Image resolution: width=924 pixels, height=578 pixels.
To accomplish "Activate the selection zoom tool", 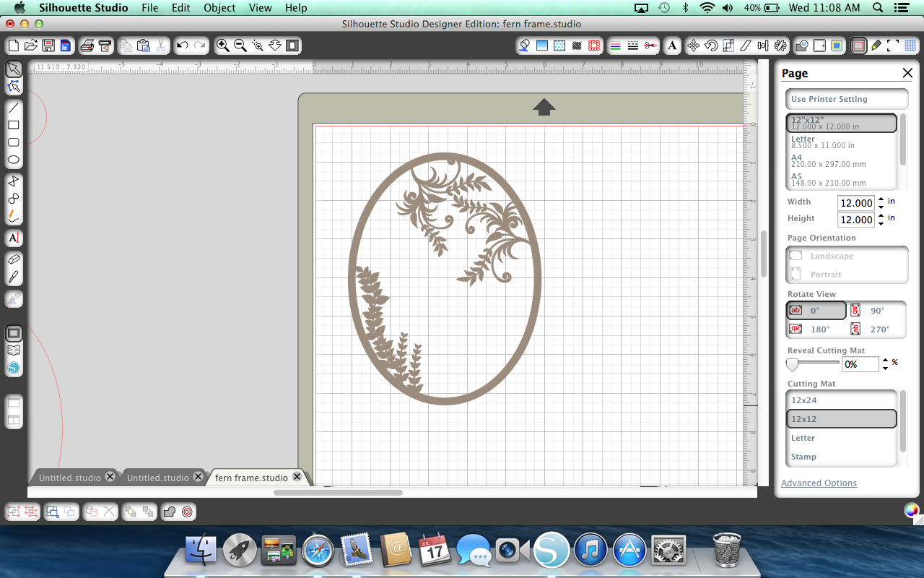I will click(258, 46).
